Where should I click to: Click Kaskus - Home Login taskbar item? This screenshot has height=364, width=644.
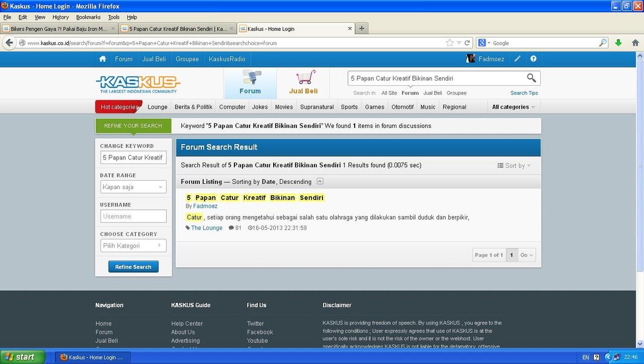click(x=92, y=357)
